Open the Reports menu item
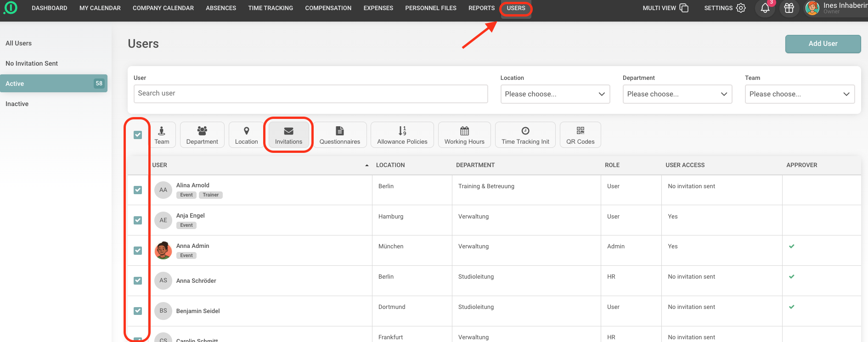 point(481,8)
